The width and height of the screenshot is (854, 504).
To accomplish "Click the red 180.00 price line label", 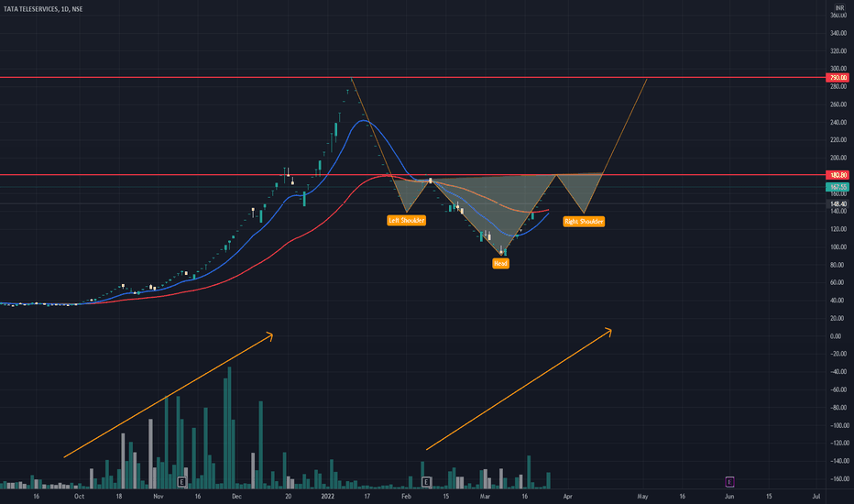I will (838, 175).
